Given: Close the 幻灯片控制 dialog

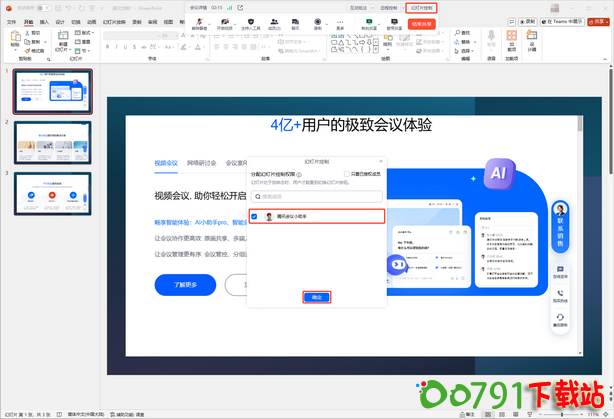Looking at the screenshot, I should click(380, 160).
